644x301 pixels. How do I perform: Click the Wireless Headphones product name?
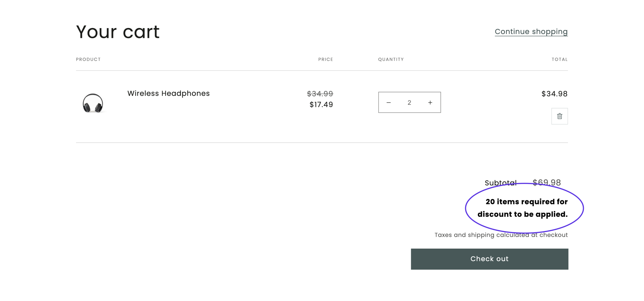pyautogui.click(x=168, y=93)
